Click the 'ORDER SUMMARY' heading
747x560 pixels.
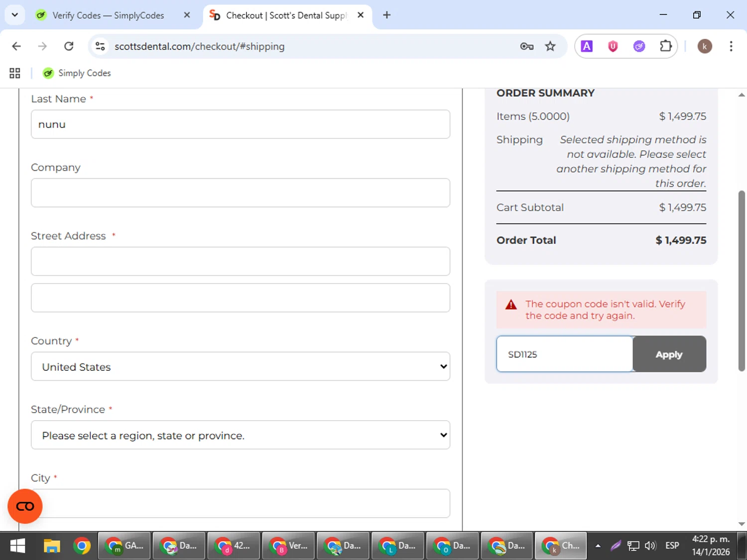pyautogui.click(x=546, y=93)
